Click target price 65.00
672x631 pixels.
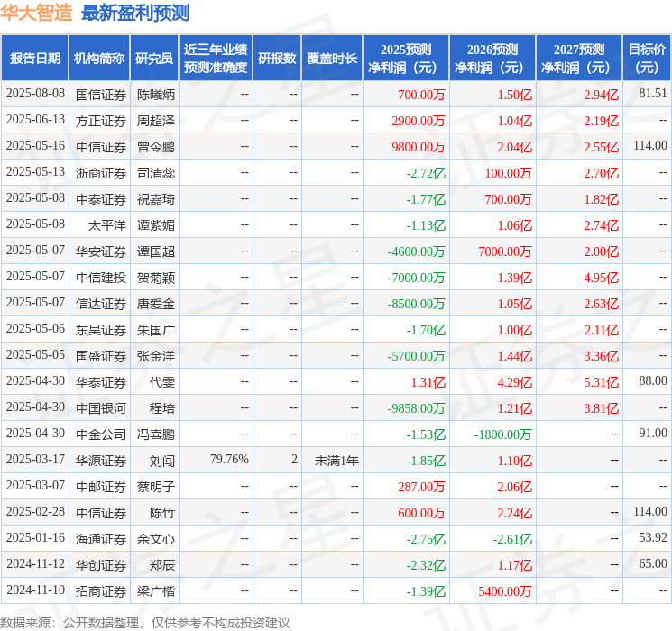pyautogui.click(x=653, y=563)
